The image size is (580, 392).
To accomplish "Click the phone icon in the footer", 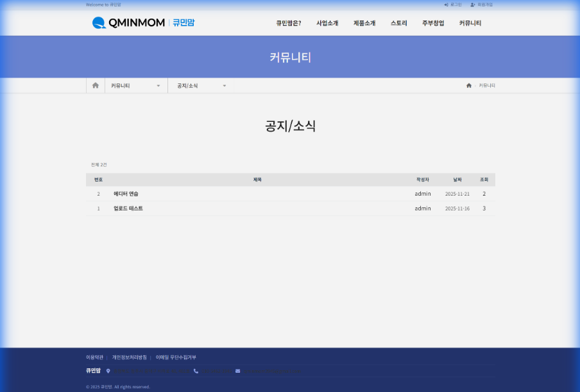I will click(196, 371).
